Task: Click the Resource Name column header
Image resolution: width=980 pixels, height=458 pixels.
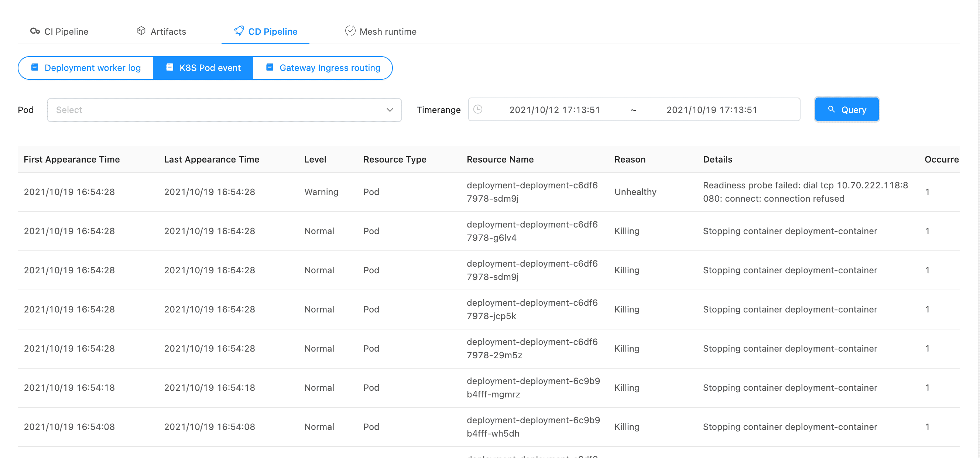Action: (500, 160)
